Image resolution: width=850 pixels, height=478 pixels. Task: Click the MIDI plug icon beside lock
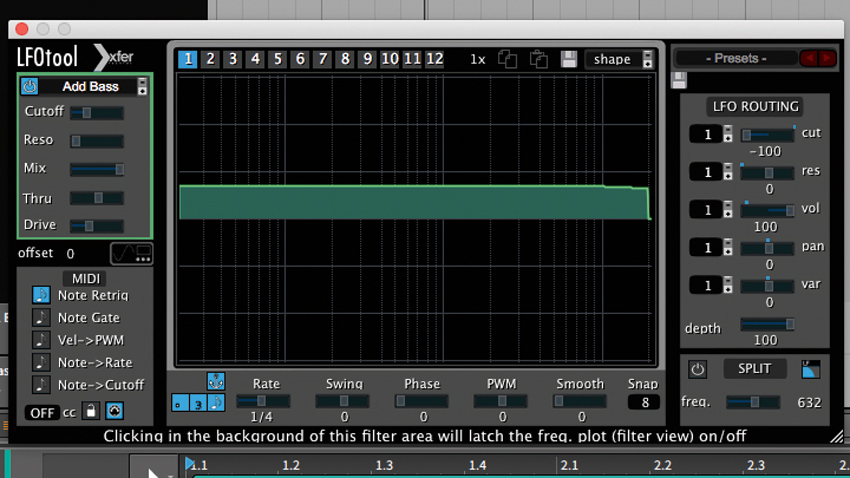[x=114, y=411]
